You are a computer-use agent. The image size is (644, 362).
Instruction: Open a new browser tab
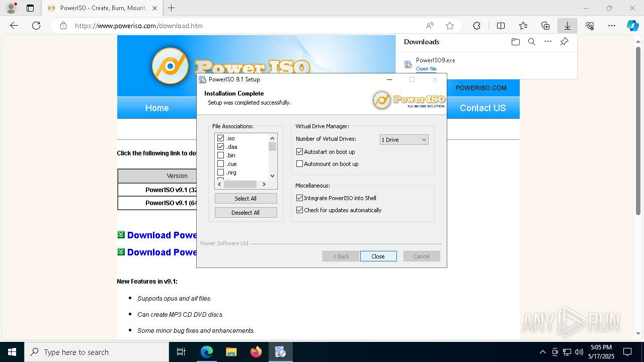pyautogui.click(x=172, y=8)
